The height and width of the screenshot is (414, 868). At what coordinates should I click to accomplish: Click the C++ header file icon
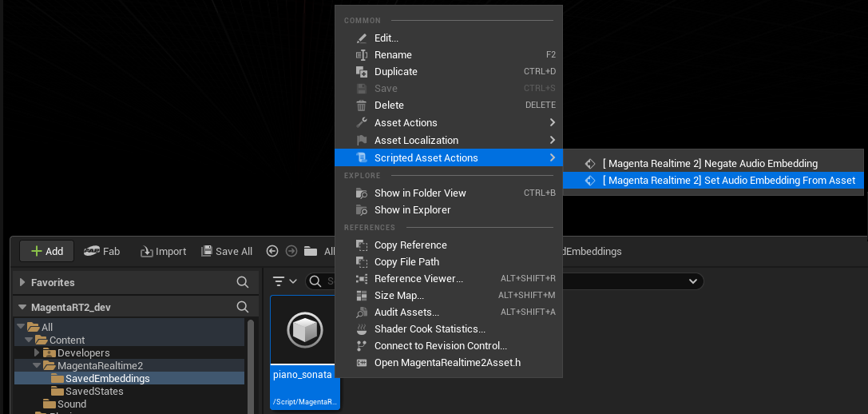coord(362,363)
